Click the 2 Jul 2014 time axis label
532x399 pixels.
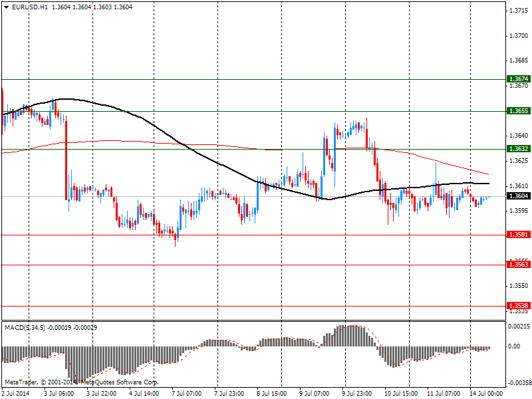coord(15,394)
